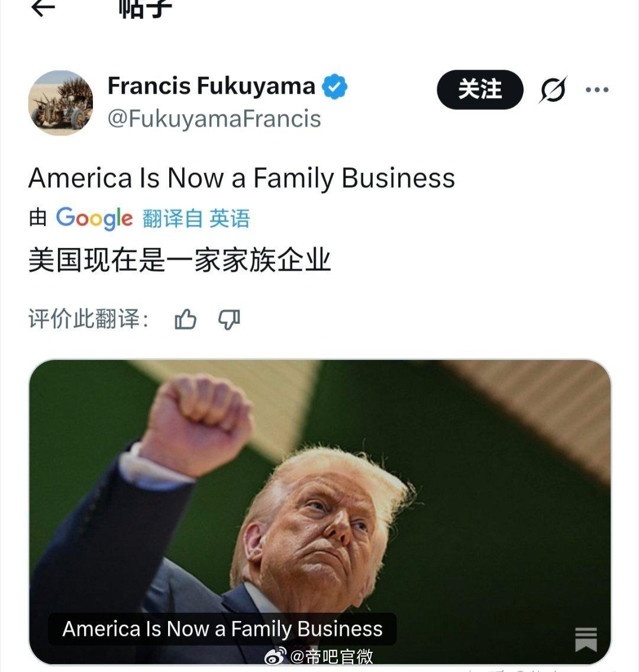The height and width of the screenshot is (672, 639).
Task: Select the original English post text
Action: tap(241, 178)
